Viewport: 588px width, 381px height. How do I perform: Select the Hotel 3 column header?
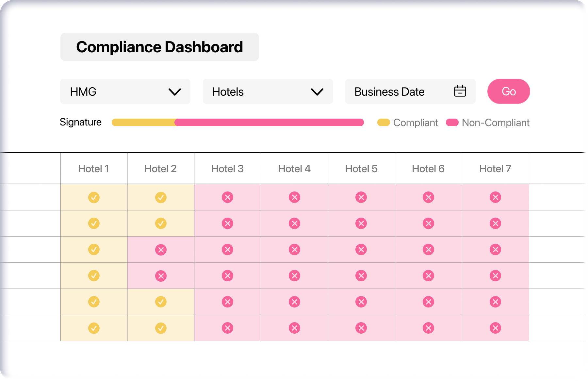click(x=228, y=169)
